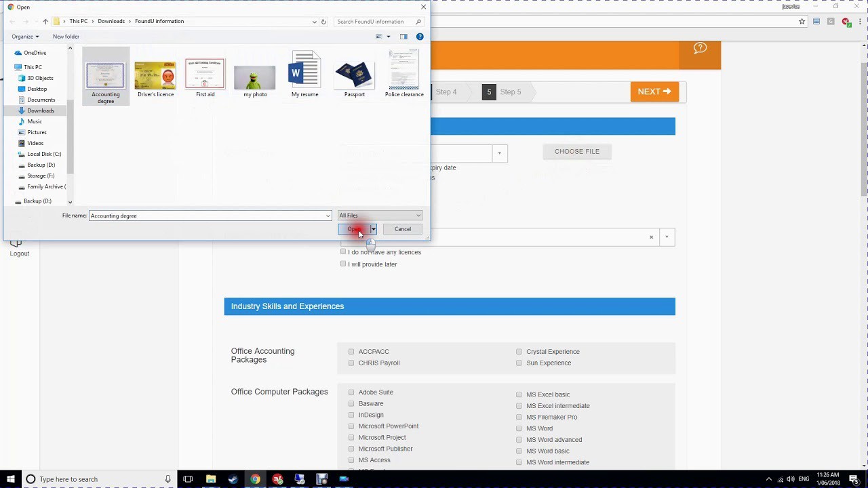Click the preview pane icon in toolbar
The image size is (868, 488).
click(x=403, y=37)
